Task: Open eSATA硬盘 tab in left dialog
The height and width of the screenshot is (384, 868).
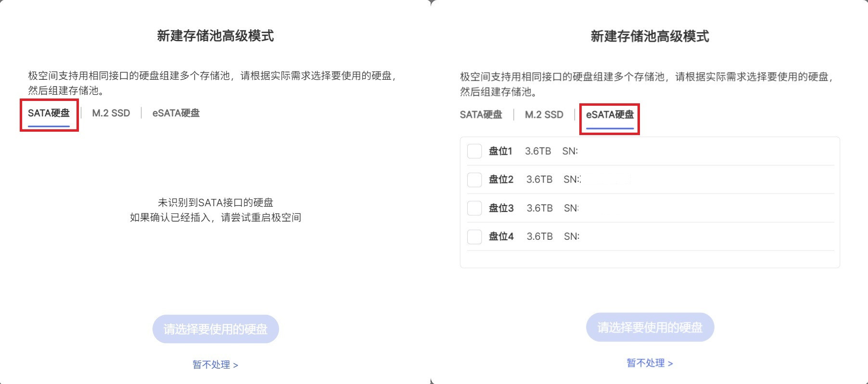Action: click(176, 113)
